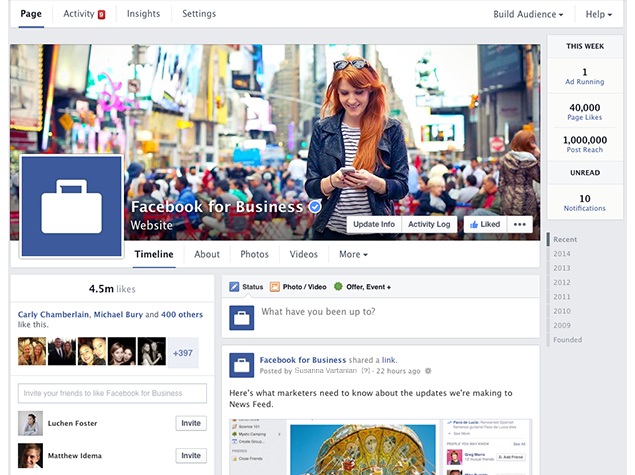Image resolution: width=635 pixels, height=475 pixels.
Task: Select the Timeline tab
Action: pos(154,254)
